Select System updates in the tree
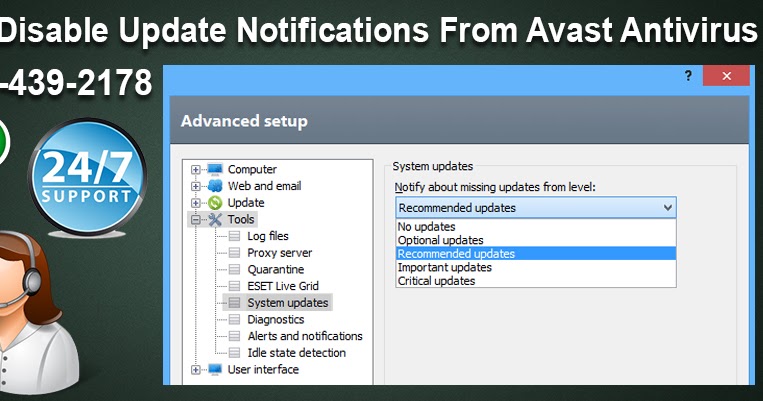The width and height of the screenshot is (763, 401). pos(288,303)
